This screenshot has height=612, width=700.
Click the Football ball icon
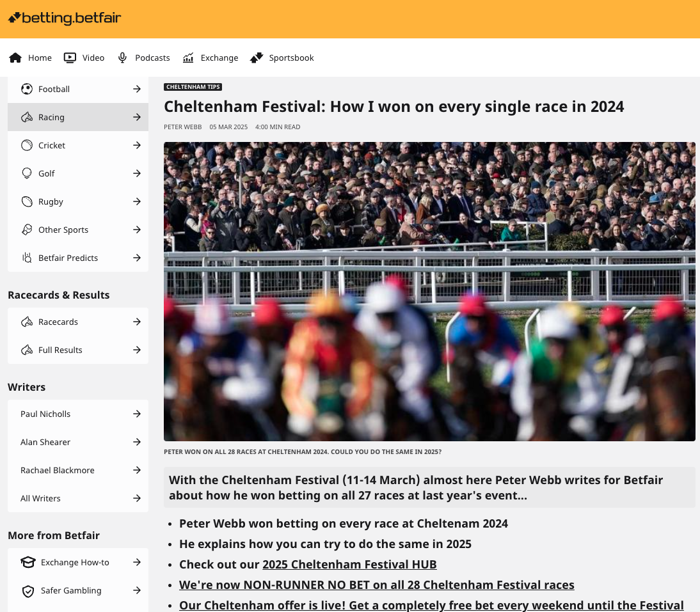(x=27, y=89)
